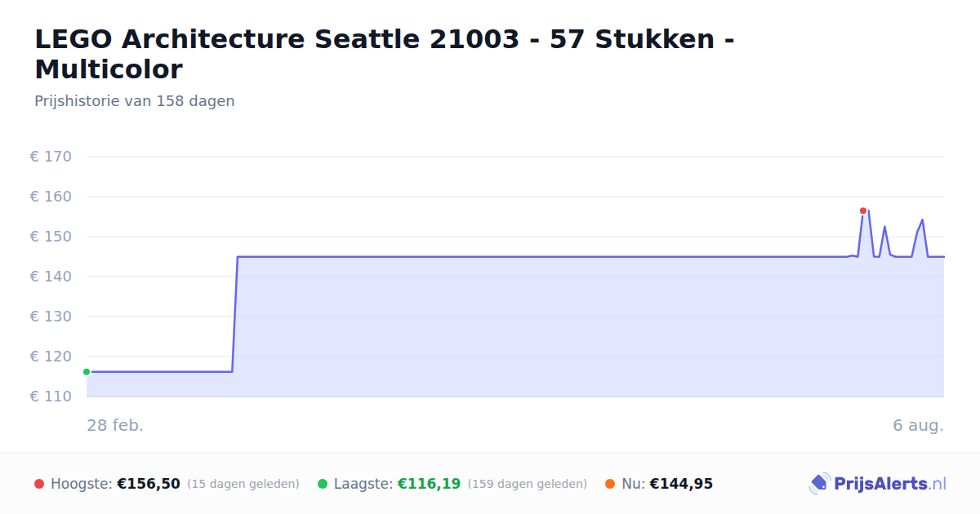This screenshot has width=980, height=514.
Task: Click the € 170 axis label
Action: [51, 157]
